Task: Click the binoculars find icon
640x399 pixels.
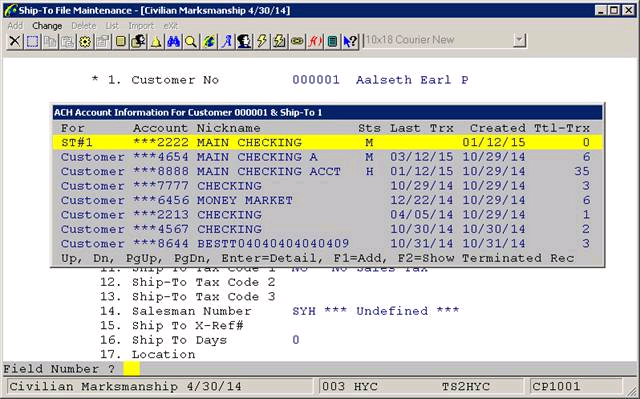Action: point(173,41)
